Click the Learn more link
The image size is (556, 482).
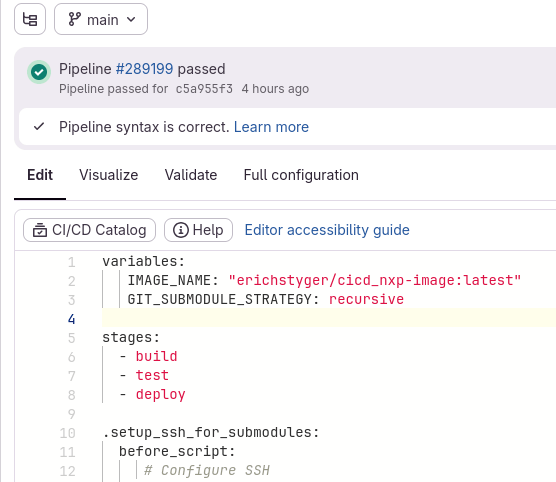point(271,127)
